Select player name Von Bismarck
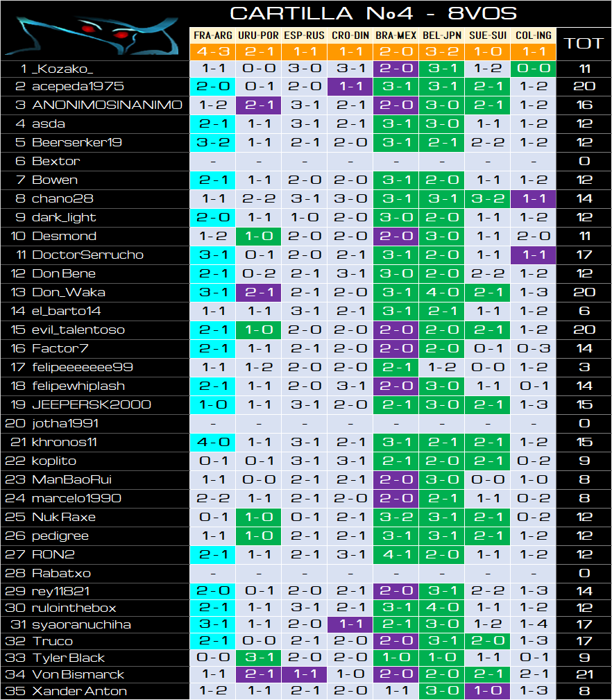The width and height of the screenshot is (612, 700). coord(78,674)
